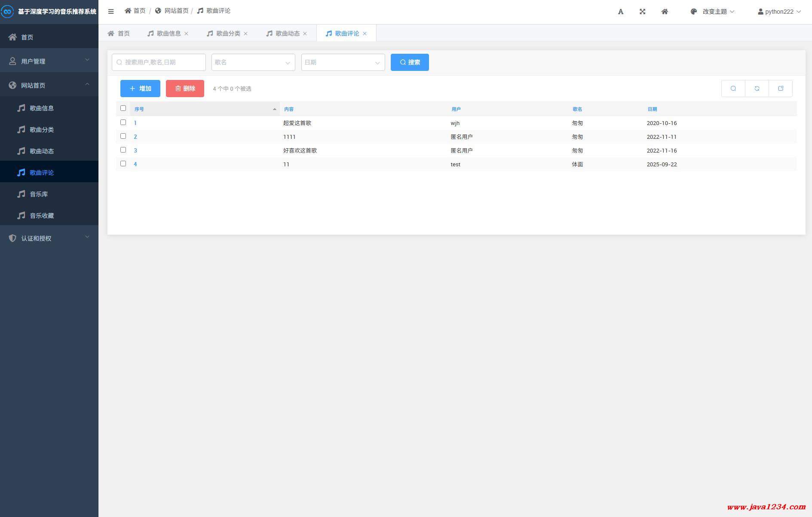The height and width of the screenshot is (517, 812).
Task: Click the blue 增加 button
Action: coord(140,89)
